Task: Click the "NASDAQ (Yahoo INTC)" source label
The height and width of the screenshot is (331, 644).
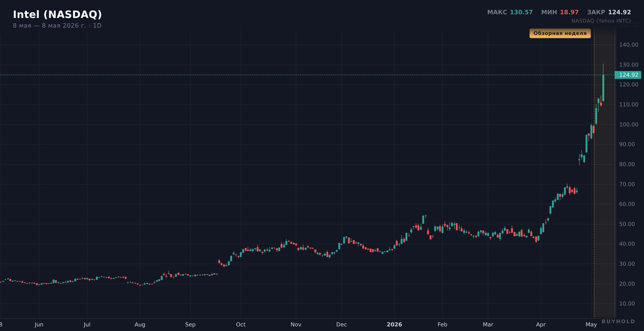Action: 601,21
